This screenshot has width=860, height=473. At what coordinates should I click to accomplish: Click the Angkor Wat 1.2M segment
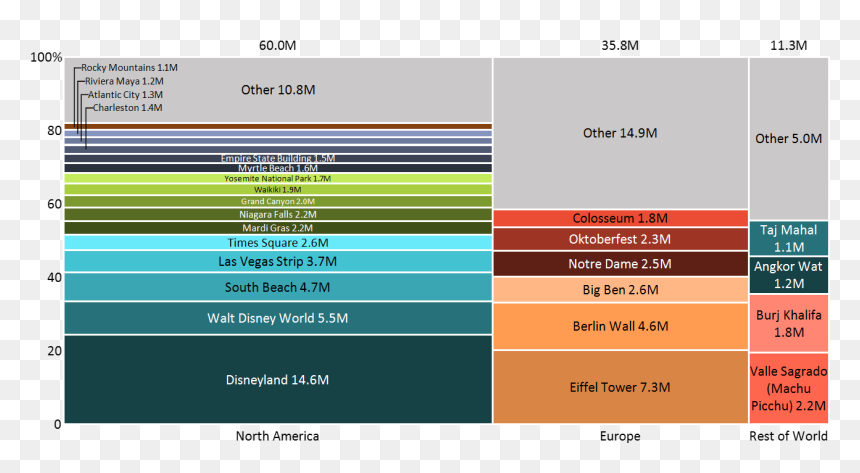click(789, 275)
